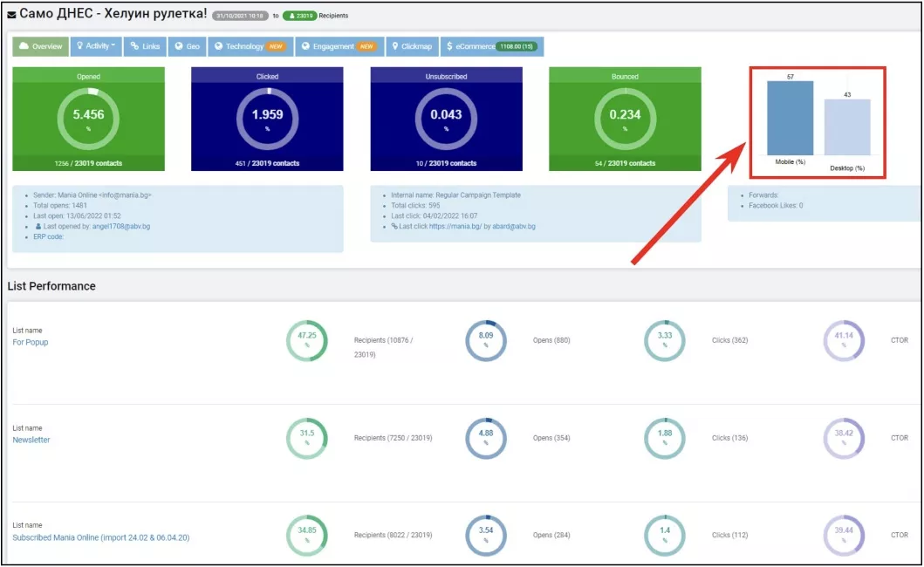Click the 'Clicks (136)' label

pos(730,439)
